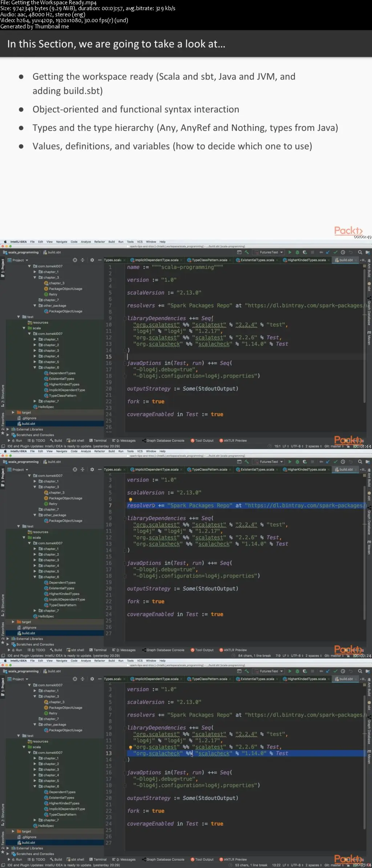
Task: Click the scala_programming breadcrumb in the top frame
Action: point(21,252)
